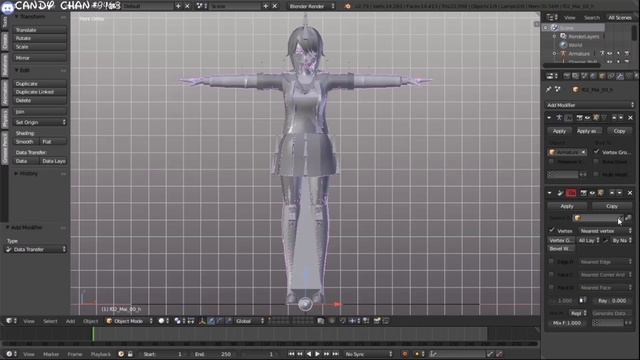
Task: Open the Nearest vertex mapping dropdown
Action: coord(606,231)
